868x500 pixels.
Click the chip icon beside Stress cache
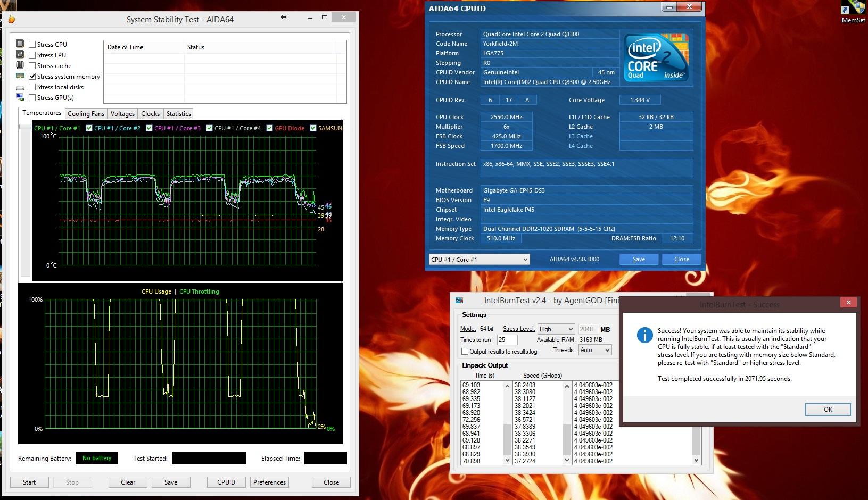20,65
